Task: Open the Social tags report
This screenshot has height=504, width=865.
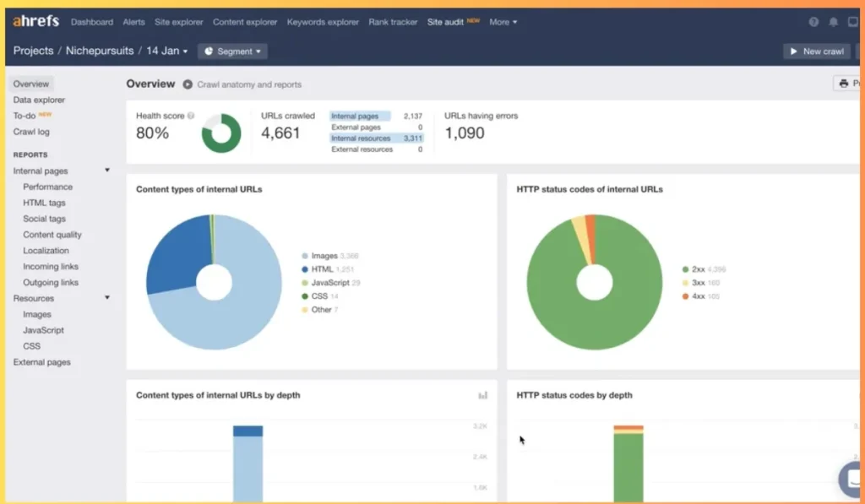Action: pyautogui.click(x=44, y=219)
